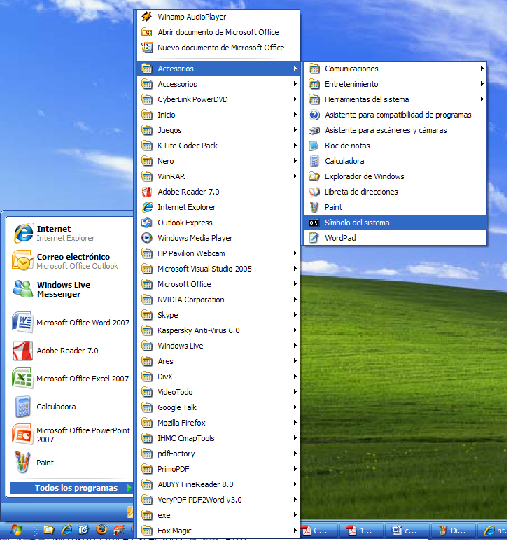The height and width of the screenshot is (540, 507).
Task: Click Abrir documento de Microsoft Office icon
Action: click(x=147, y=32)
